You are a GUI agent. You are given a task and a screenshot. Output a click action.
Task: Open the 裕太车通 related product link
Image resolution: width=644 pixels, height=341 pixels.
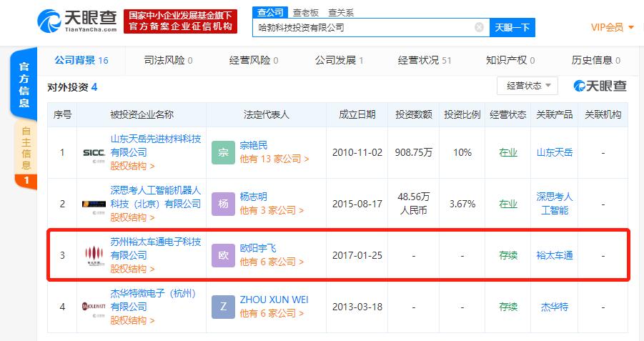[x=555, y=255]
